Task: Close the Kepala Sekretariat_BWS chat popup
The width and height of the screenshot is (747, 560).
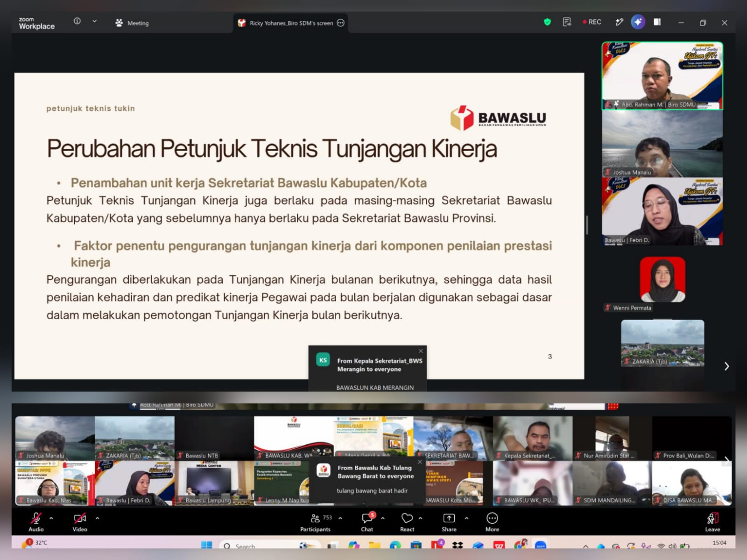Action: click(x=421, y=351)
